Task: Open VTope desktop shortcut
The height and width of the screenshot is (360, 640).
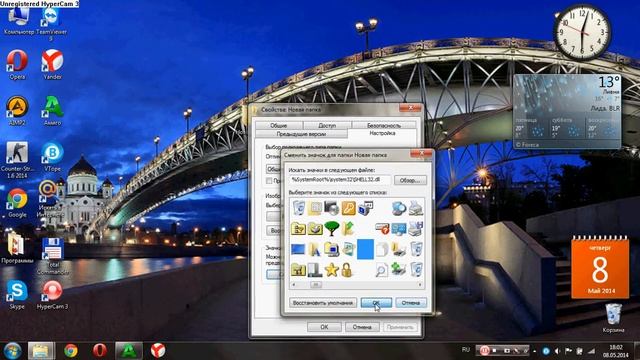Action: tap(52, 156)
